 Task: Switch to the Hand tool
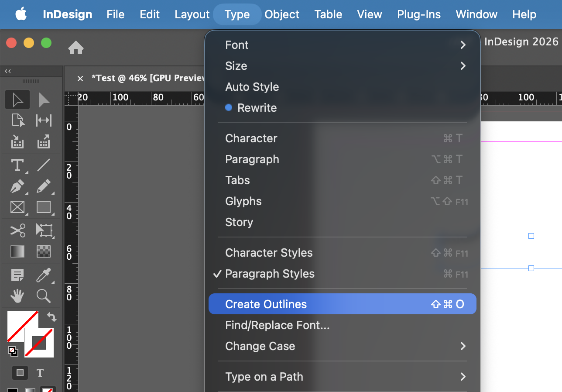click(17, 296)
